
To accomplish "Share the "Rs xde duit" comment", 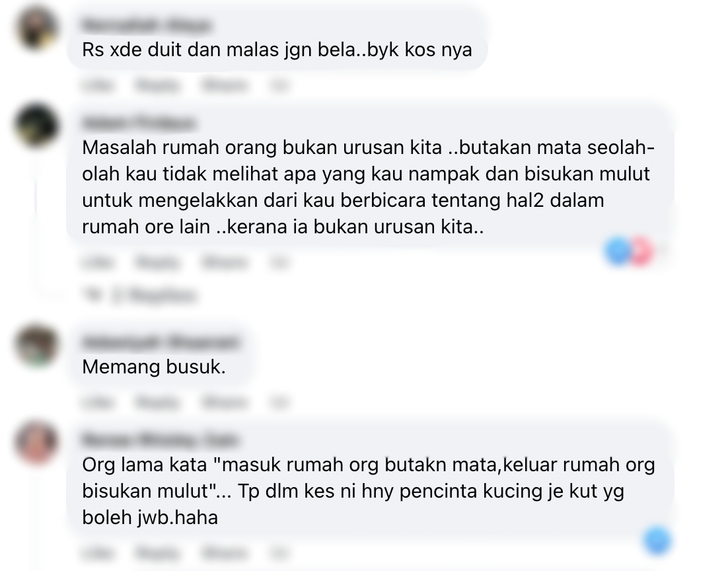I will click(x=225, y=85).
